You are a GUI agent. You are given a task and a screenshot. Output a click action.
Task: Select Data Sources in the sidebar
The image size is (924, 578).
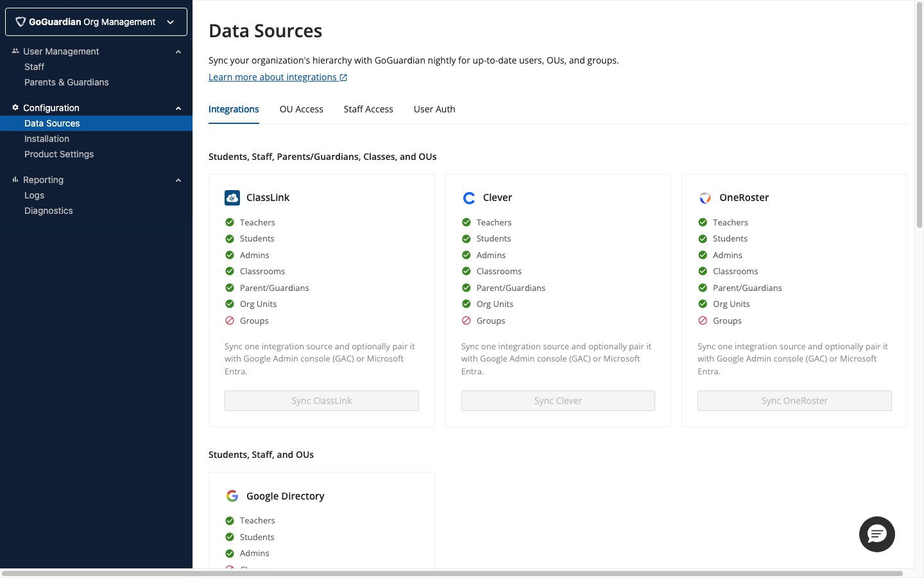click(96, 123)
